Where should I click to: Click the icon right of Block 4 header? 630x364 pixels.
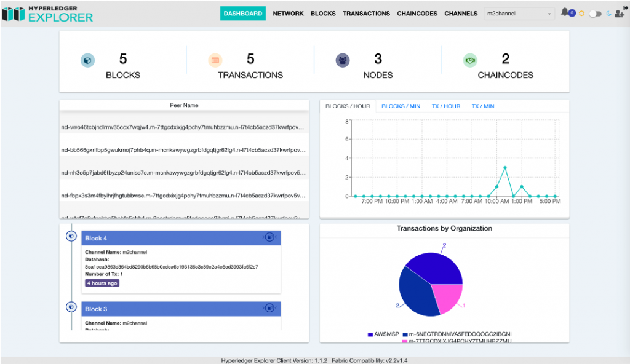pyautogui.click(x=269, y=237)
